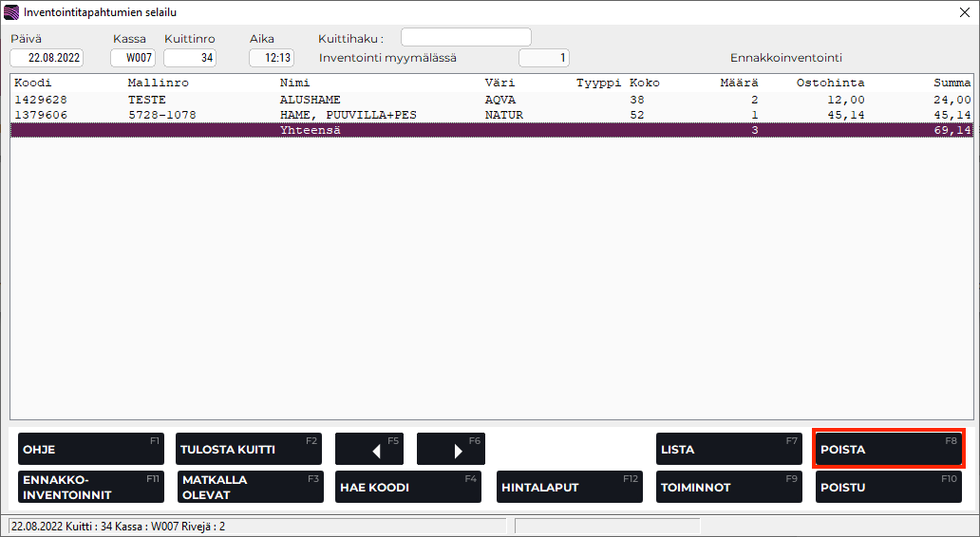This screenshot has width=980, height=537.
Task: Exit using the POISTU button
Action: [888, 487]
